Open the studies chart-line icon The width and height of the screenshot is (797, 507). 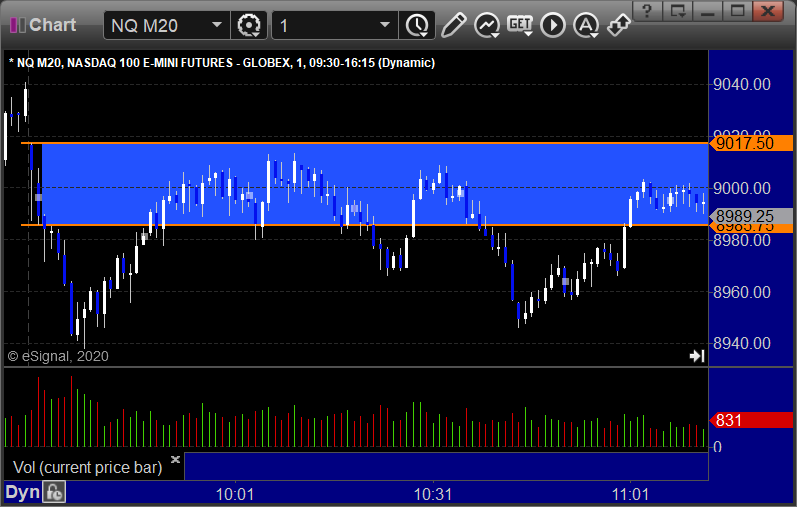[487, 25]
